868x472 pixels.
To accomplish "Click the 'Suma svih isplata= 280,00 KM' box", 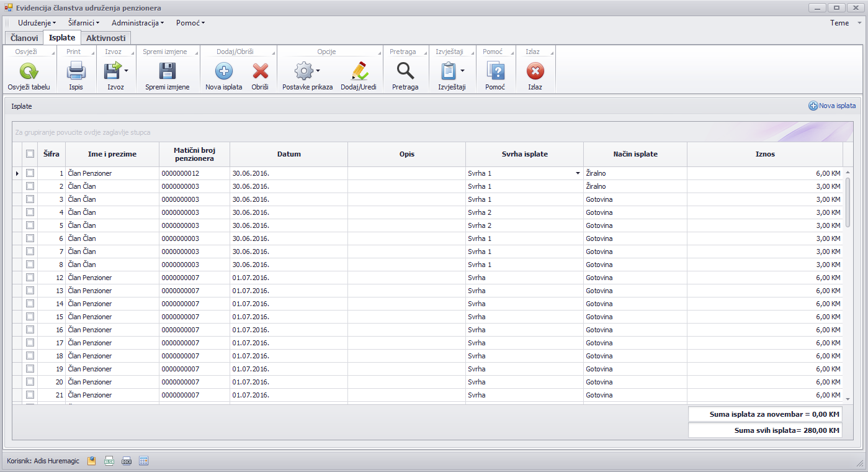I will [765, 430].
